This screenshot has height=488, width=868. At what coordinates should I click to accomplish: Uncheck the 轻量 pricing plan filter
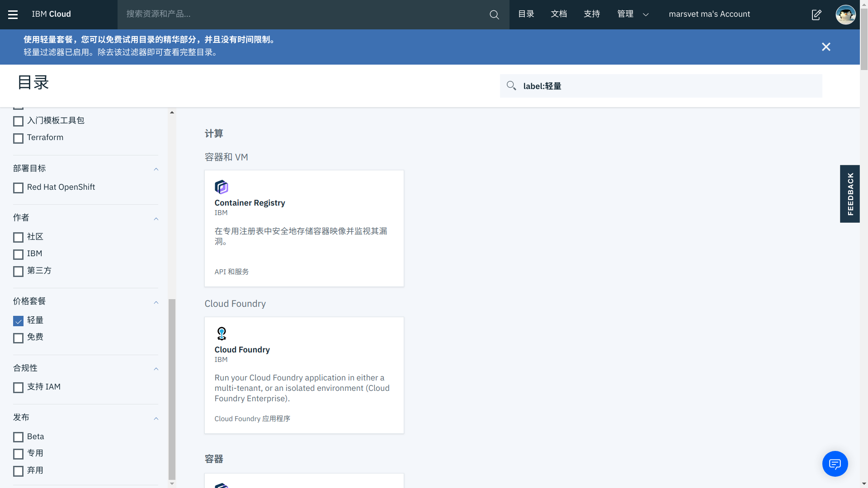(18, 321)
